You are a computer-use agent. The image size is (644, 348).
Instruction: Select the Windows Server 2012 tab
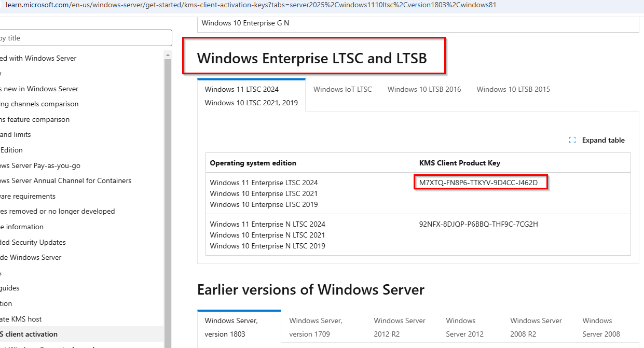coord(464,327)
